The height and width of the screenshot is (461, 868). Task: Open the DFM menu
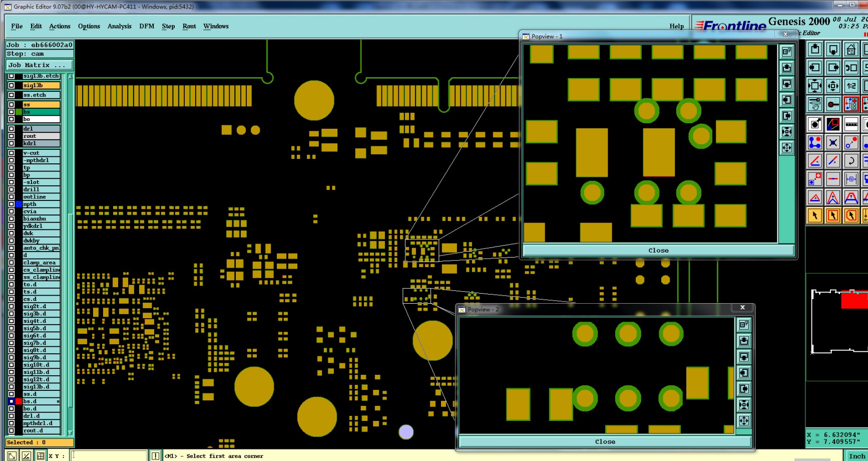coord(147,26)
